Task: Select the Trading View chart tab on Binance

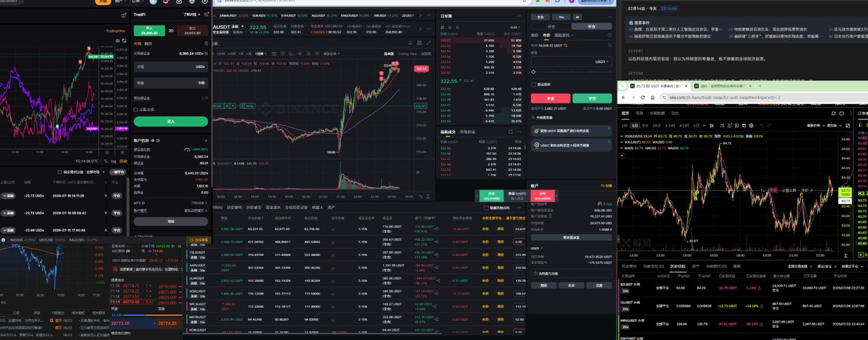Action: coord(407,54)
